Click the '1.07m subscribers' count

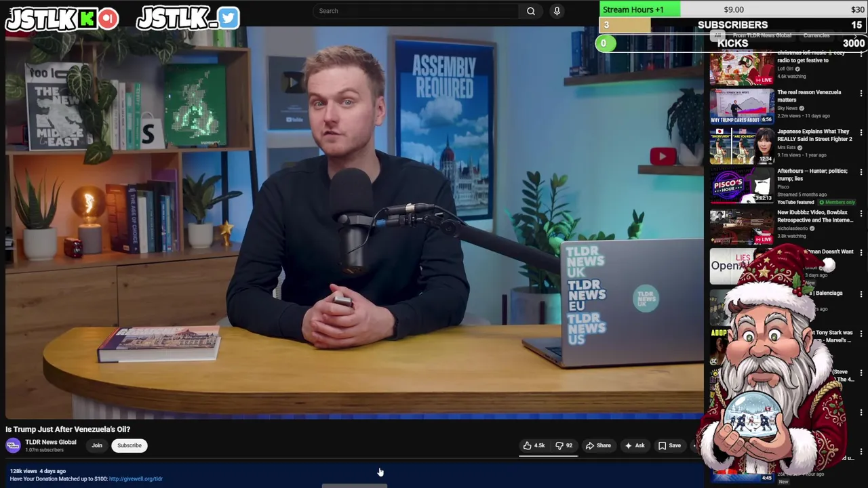pyautogui.click(x=44, y=450)
